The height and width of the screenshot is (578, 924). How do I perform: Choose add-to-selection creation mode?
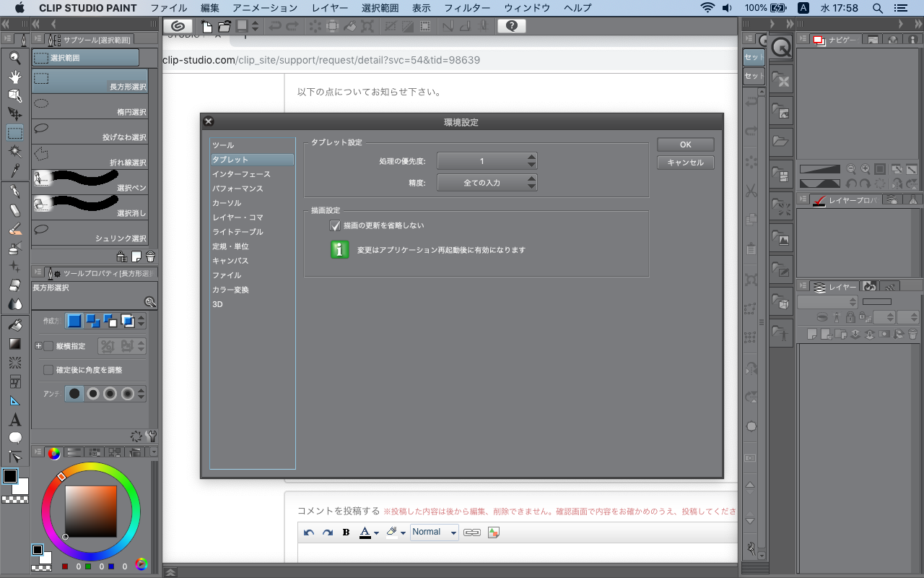pos(92,321)
